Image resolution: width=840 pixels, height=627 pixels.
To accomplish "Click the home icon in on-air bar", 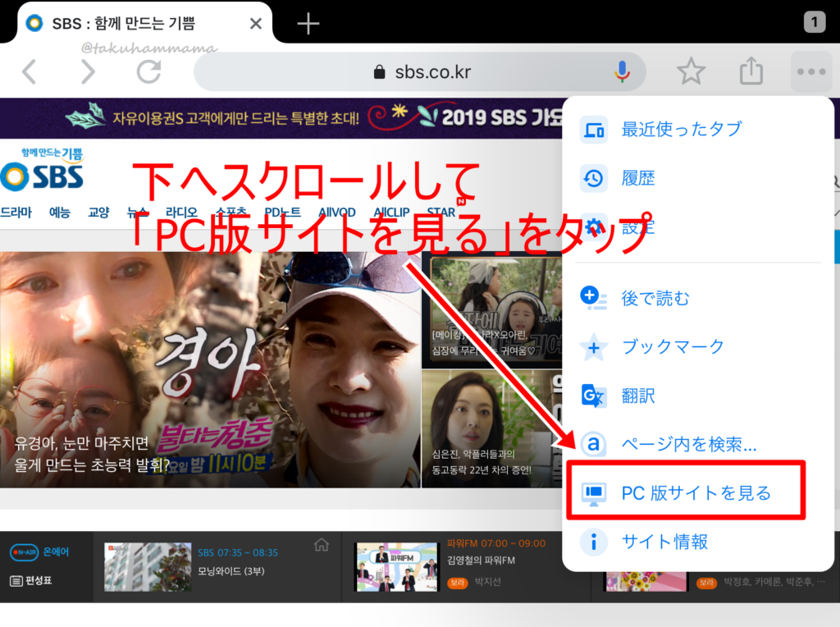I will (322, 545).
